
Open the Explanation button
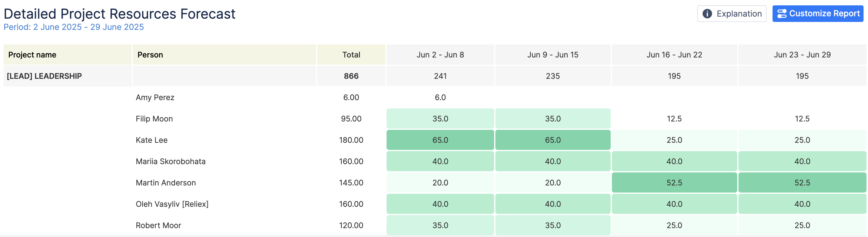[732, 14]
